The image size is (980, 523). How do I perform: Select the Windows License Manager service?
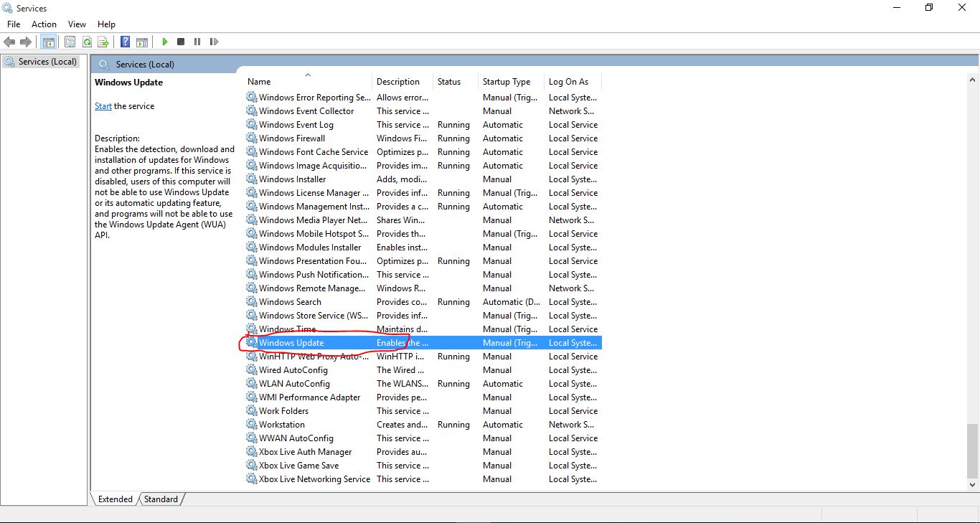[x=423, y=193]
